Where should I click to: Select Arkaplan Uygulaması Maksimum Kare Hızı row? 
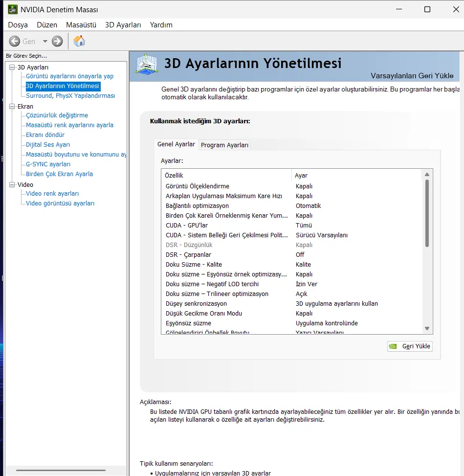(291, 196)
